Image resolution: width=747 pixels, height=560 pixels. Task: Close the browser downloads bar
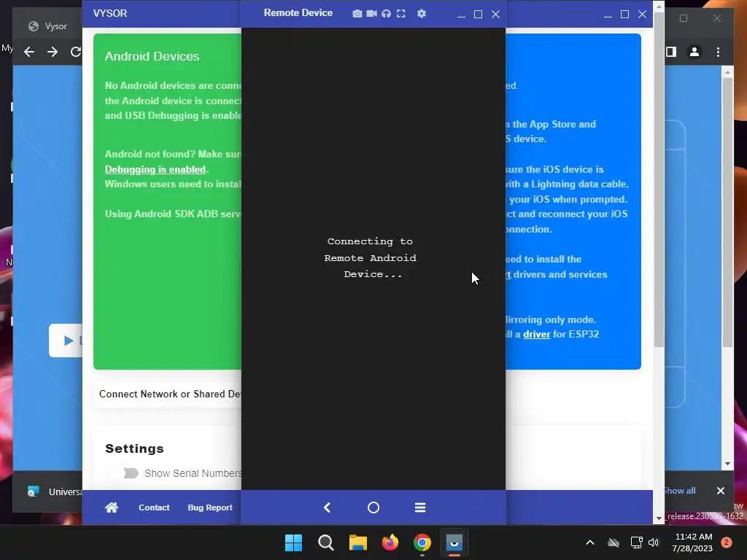click(721, 491)
